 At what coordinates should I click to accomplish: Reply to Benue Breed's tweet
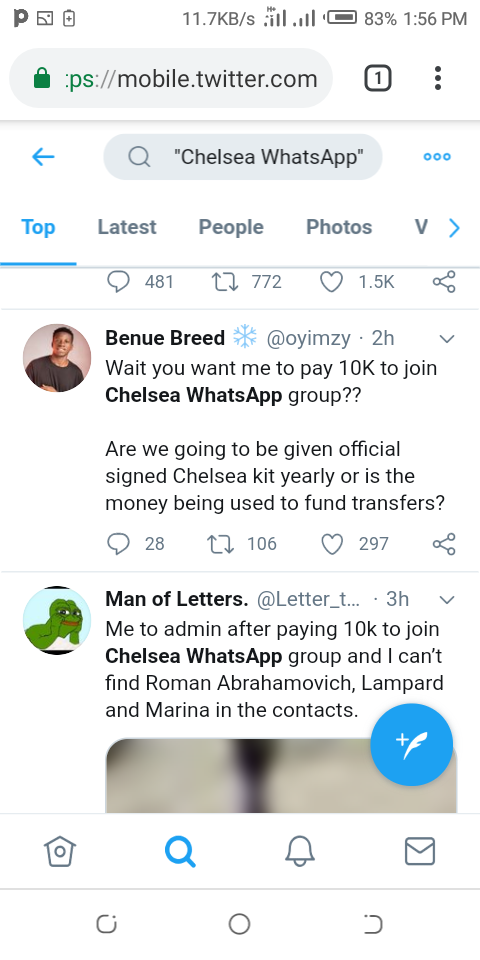(118, 544)
